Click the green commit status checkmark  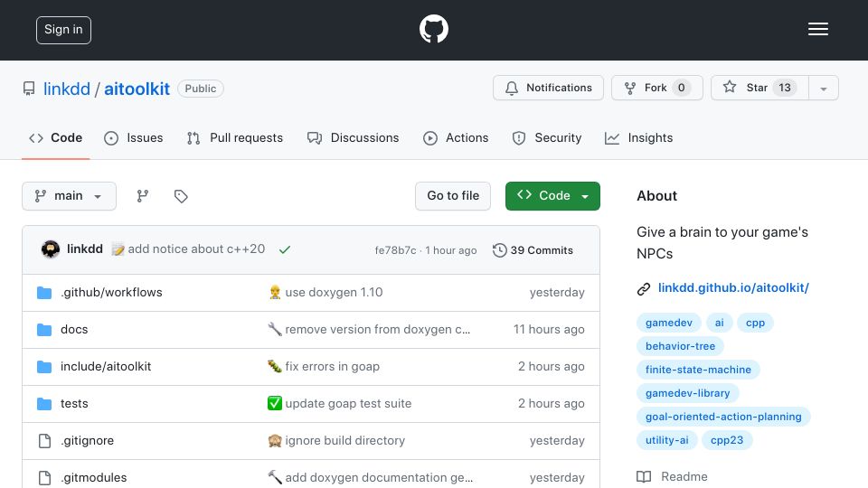(x=285, y=250)
